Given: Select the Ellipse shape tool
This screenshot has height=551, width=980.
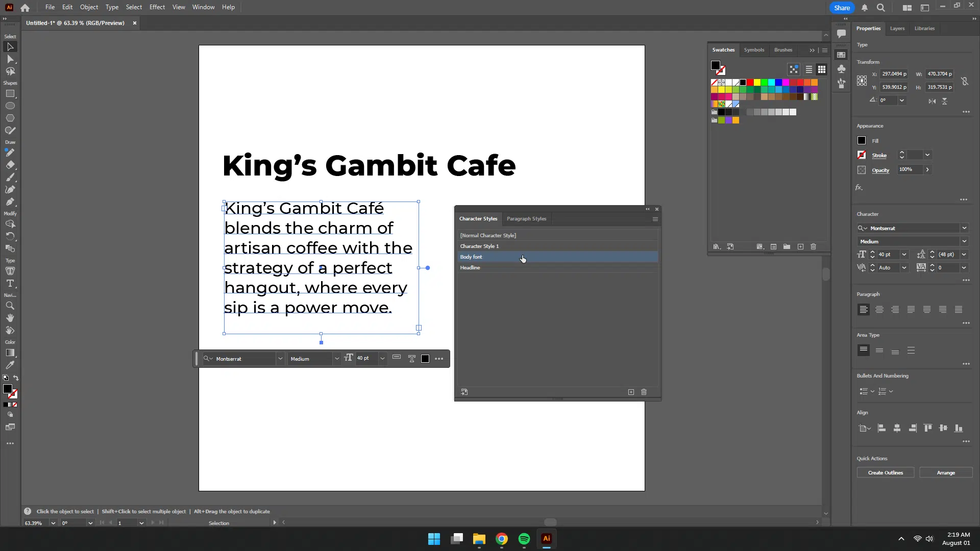Looking at the screenshot, I should (x=10, y=106).
